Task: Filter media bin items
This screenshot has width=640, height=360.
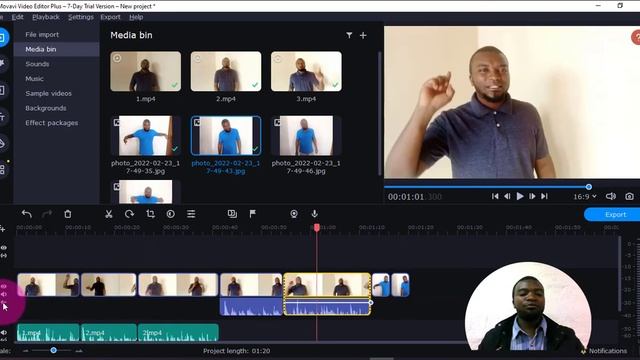Action: (x=349, y=36)
